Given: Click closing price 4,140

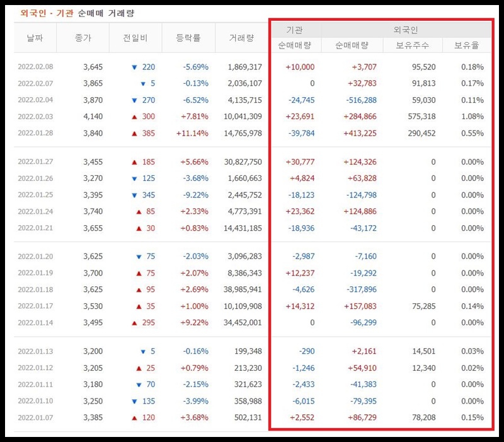Looking at the screenshot, I should point(93,117).
